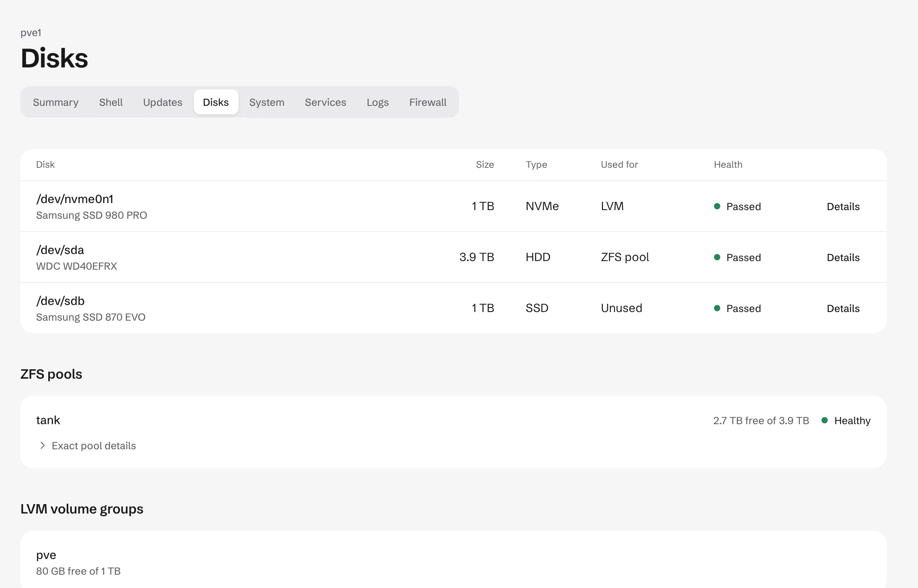Click the SSD type cell for /dev/sdb

(x=537, y=308)
